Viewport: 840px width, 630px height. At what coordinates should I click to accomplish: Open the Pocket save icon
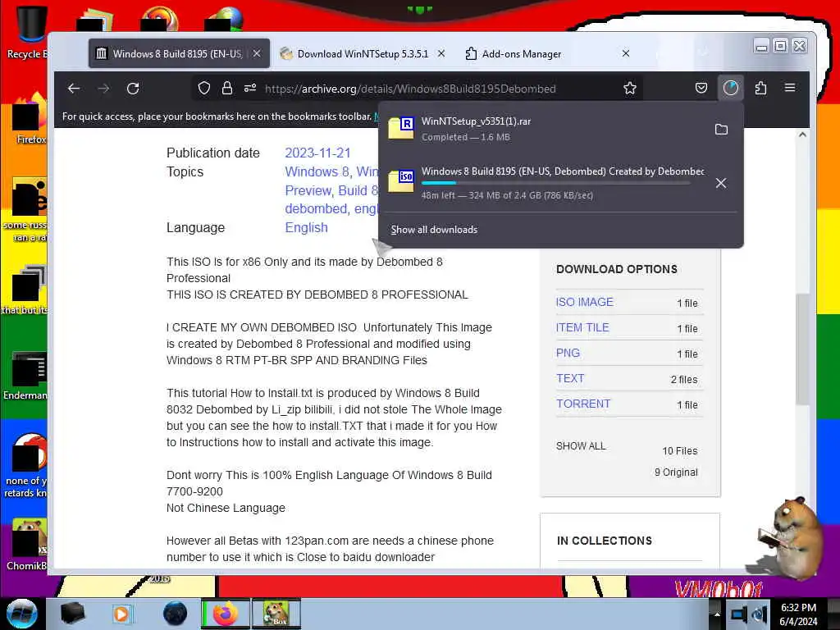coord(701,88)
